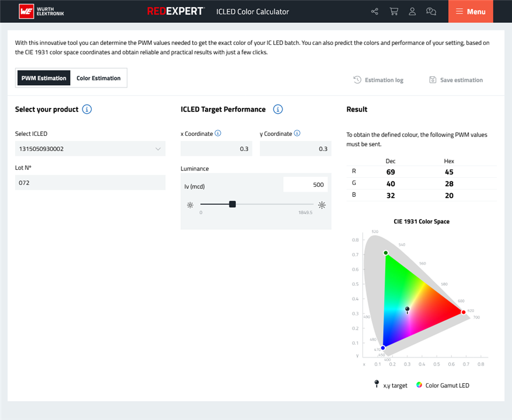Viewport: 512px width, 420px height.
Task: Show info for y Coordinate
Action: 297,134
